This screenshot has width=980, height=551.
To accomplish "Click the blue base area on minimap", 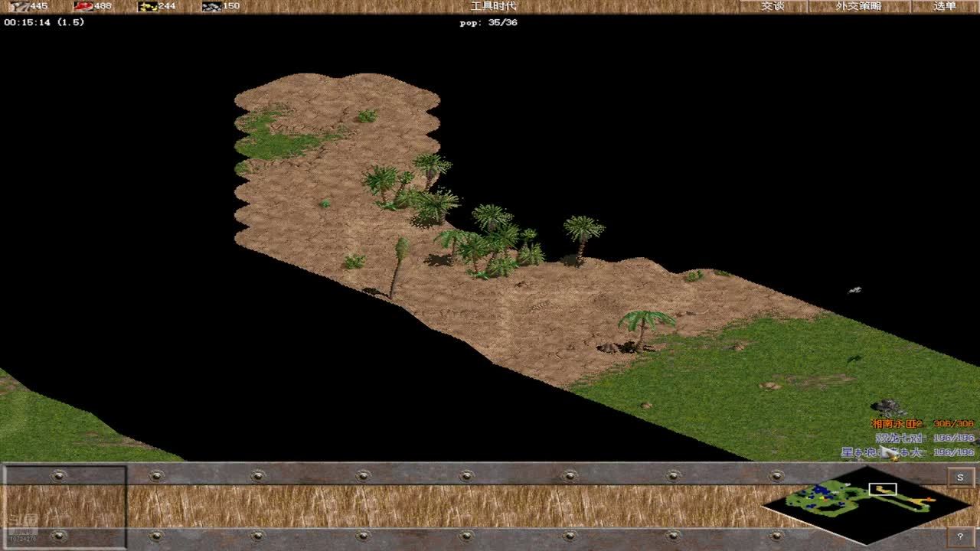I will (x=821, y=490).
